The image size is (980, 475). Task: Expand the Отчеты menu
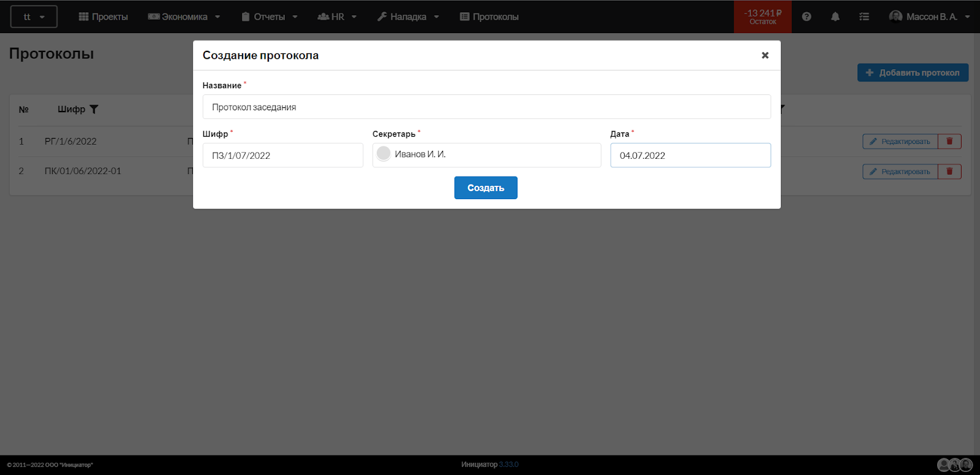coord(269,17)
